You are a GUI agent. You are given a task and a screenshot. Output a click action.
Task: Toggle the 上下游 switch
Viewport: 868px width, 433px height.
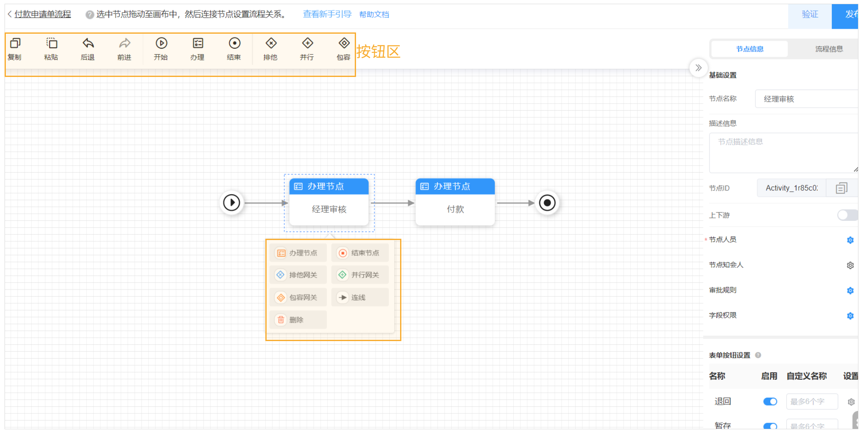pyautogui.click(x=846, y=215)
